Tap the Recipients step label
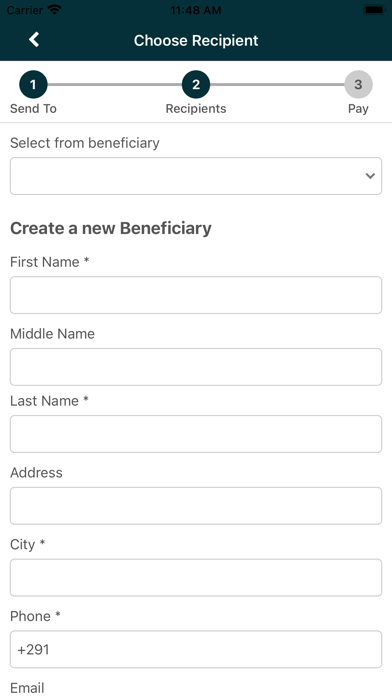 click(x=196, y=109)
